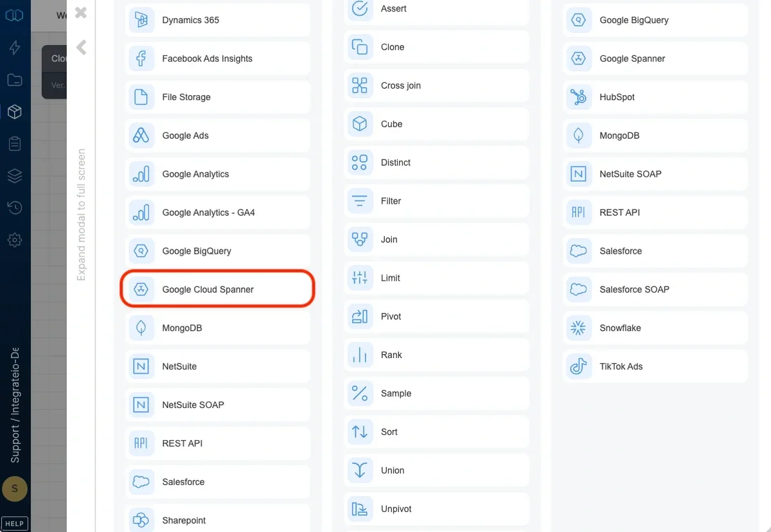Viewport: 771px width, 532px height.
Task: Open the stacked layers icon in sidebar
Action: tap(15, 175)
